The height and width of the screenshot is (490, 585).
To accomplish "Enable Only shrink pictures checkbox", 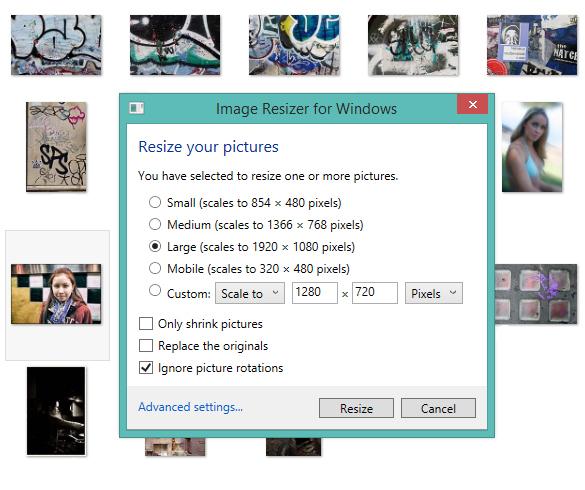I will (146, 324).
